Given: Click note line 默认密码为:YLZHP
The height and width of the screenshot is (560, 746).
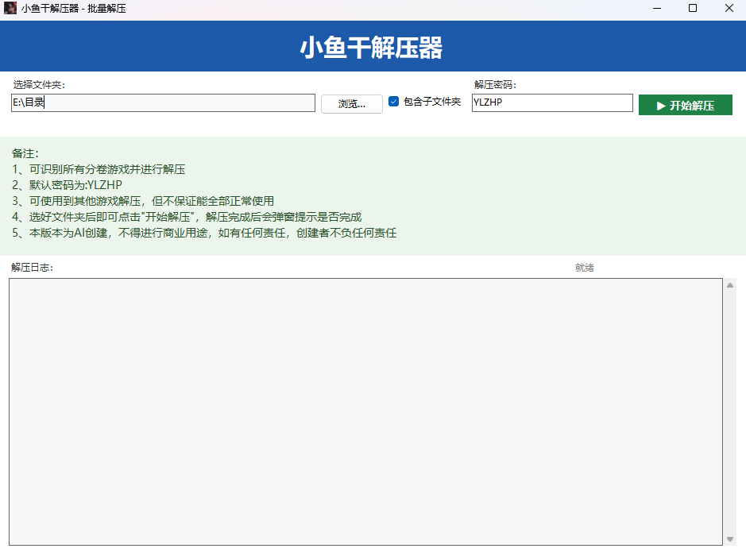Looking at the screenshot, I should [67, 185].
